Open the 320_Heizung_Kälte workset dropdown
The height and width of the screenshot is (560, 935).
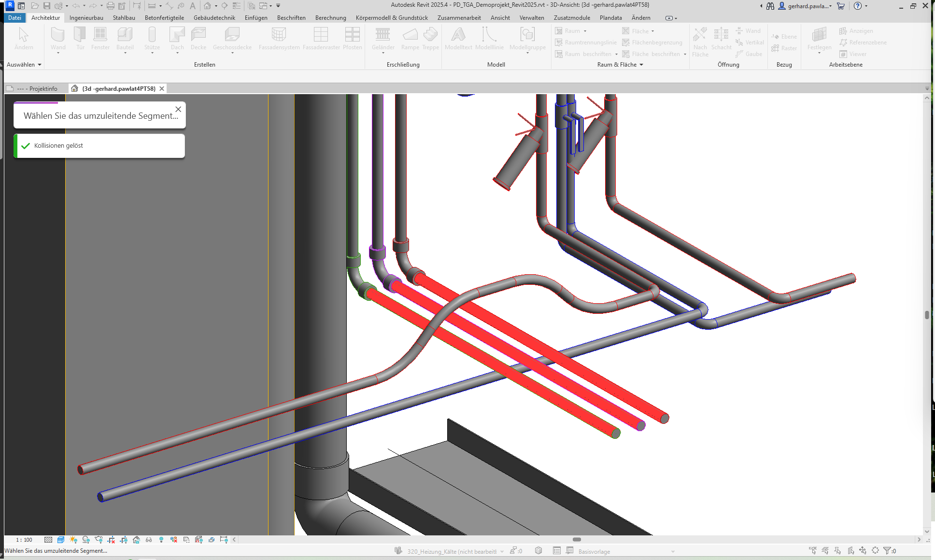pyautogui.click(x=502, y=551)
